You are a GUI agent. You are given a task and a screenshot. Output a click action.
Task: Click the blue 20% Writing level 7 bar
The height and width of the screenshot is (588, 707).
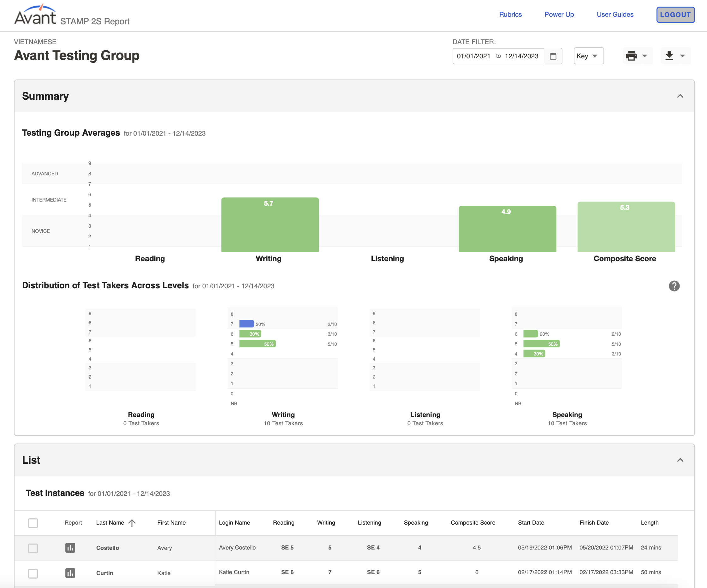pos(247,324)
